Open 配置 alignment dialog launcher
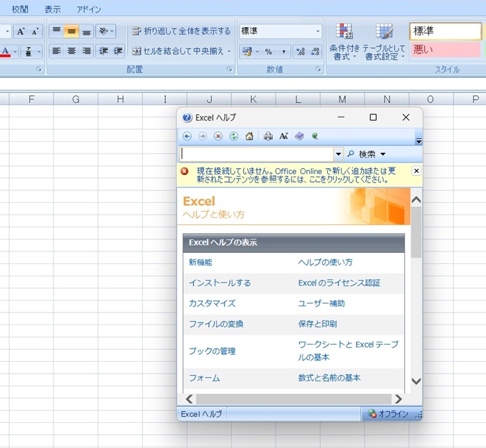 tap(229, 69)
